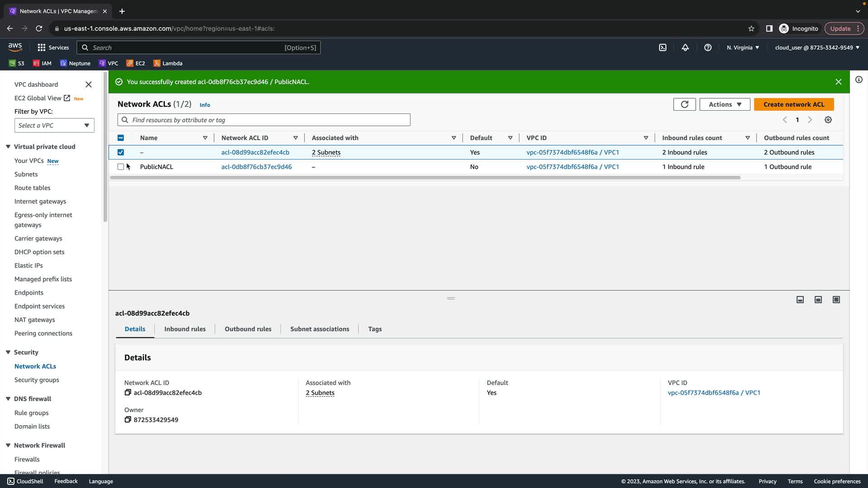The image size is (868, 488).
Task: Open the Select a VPC filter dropdown
Action: pos(54,126)
